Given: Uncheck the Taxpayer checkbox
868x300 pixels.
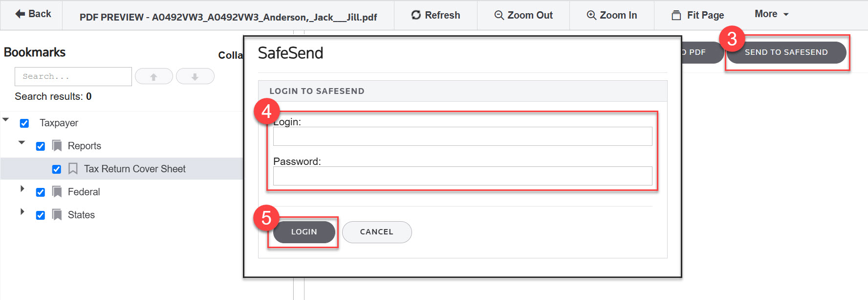Looking at the screenshot, I should click(24, 123).
